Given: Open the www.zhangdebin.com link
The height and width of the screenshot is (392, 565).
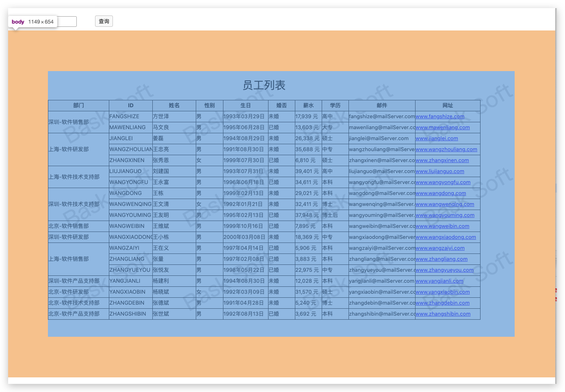Looking at the screenshot, I should [442, 303].
